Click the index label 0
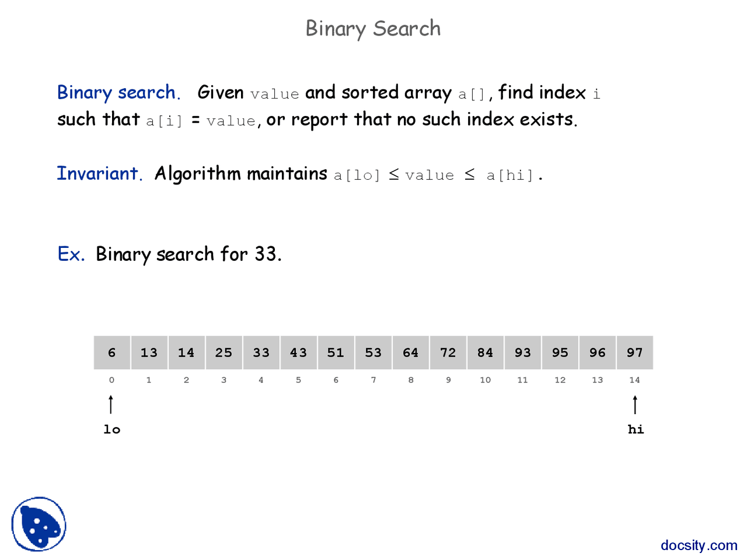The height and width of the screenshot is (560, 747). point(111,380)
